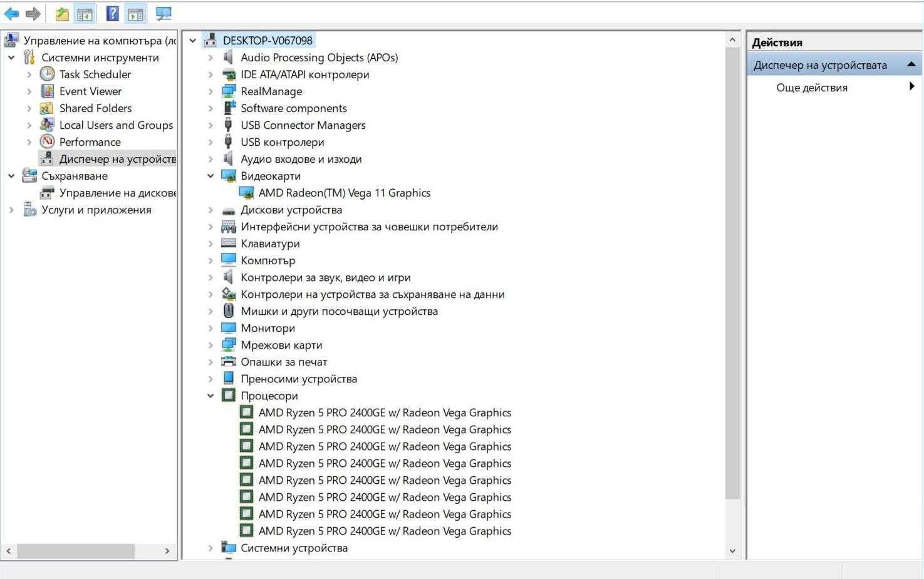Click the Видеокарти display adapter icon
This screenshot has width=924, height=579.
[x=229, y=175]
